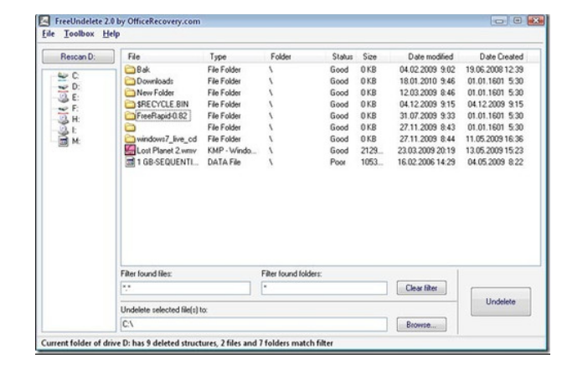The image size is (588, 370).
Task: Click the Poor status cell
Action: [338, 162]
